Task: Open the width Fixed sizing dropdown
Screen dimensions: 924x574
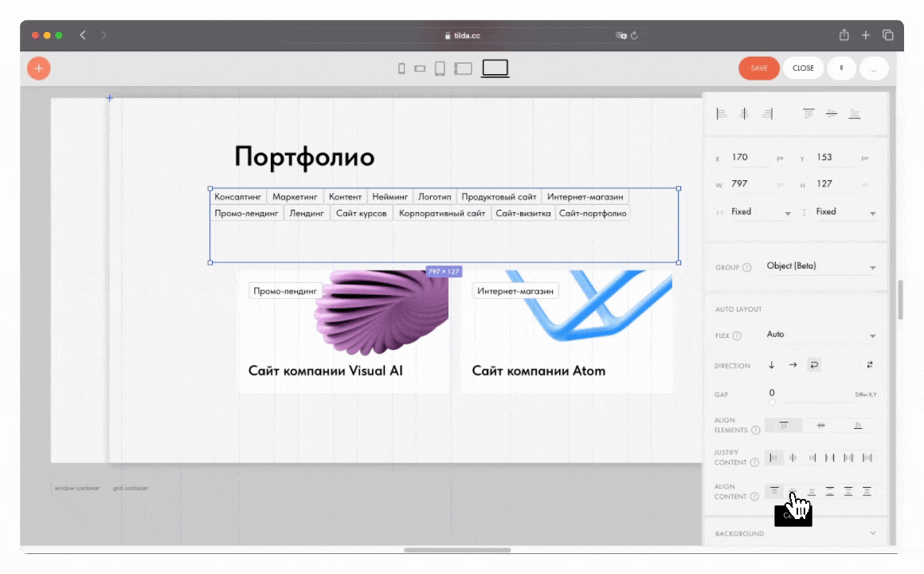Action: [x=760, y=212]
